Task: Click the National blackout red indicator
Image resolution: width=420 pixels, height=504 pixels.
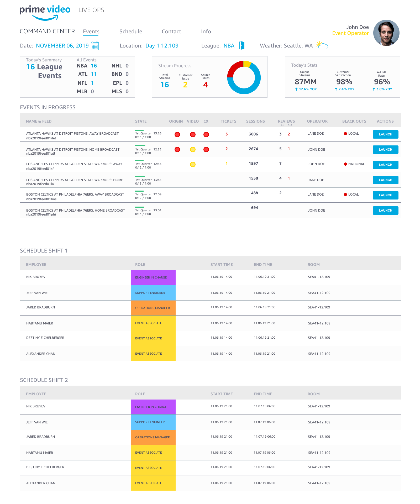Action: click(x=345, y=164)
